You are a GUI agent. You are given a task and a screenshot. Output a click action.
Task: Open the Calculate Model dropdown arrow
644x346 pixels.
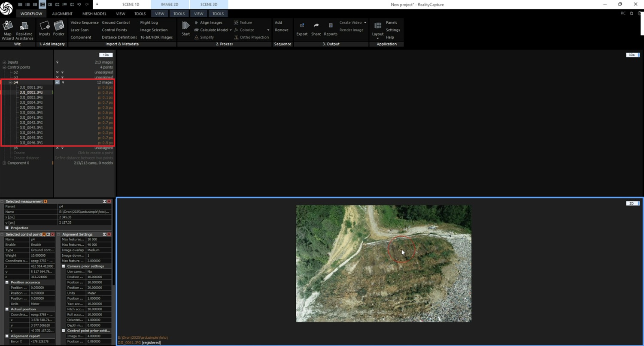231,30
